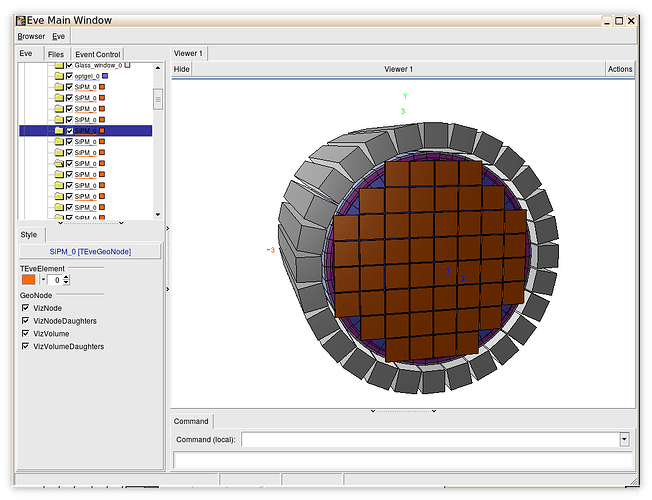Click the optgel_0 folder icon
The width and height of the screenshot is (652, 500).
click(59, 76)
